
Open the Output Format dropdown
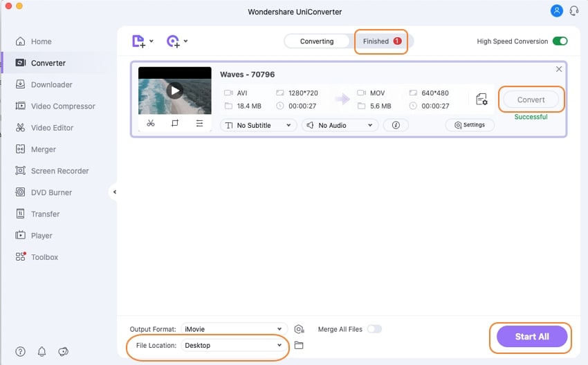(x=233, y=329)
